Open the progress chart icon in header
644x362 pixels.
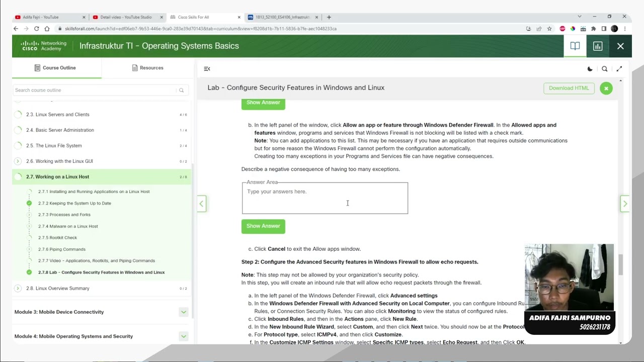[x=598, y=46]
